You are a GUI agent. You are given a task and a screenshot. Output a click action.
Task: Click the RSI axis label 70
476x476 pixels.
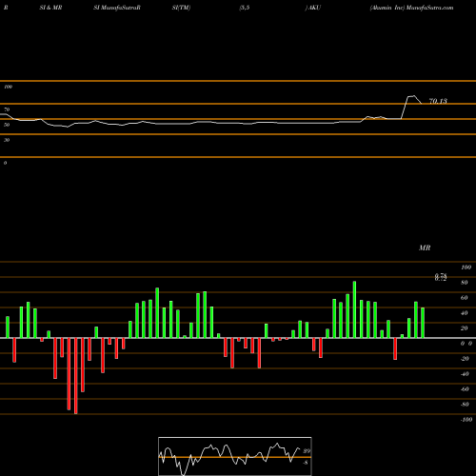[7, 109]
